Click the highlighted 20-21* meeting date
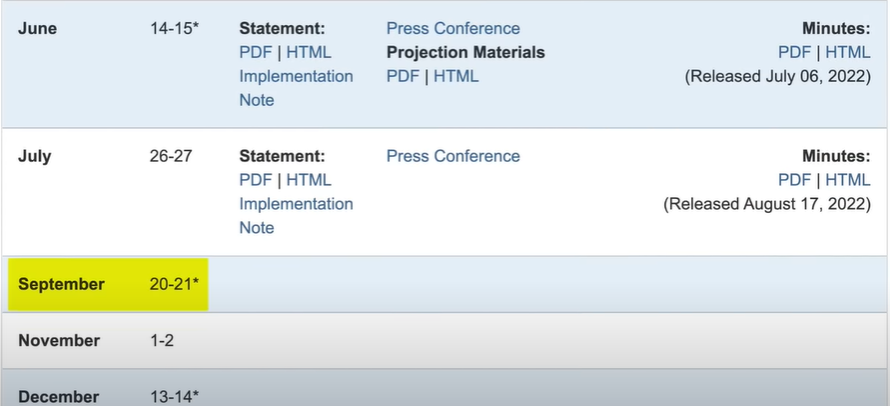890x406 pixels. pyautogui.click(x=174, y=284)
